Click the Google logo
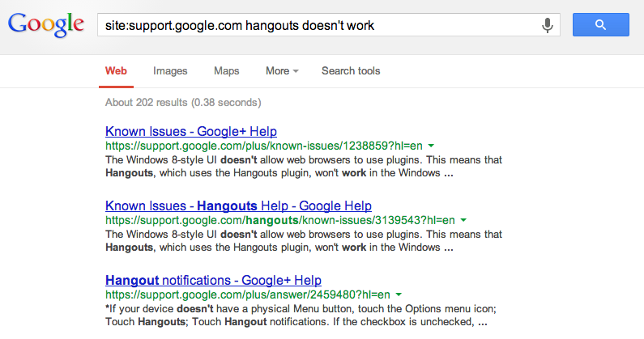The width and height of the screenshot is (644, 339). pos(46,25)
